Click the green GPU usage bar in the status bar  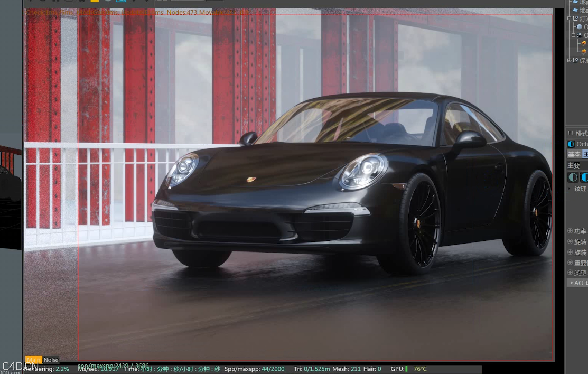[407, 369]
